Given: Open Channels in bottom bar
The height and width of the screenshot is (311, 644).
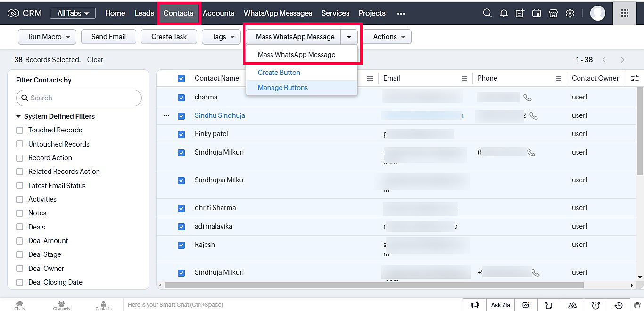Looking at the screenshot, I should [61, 305].
